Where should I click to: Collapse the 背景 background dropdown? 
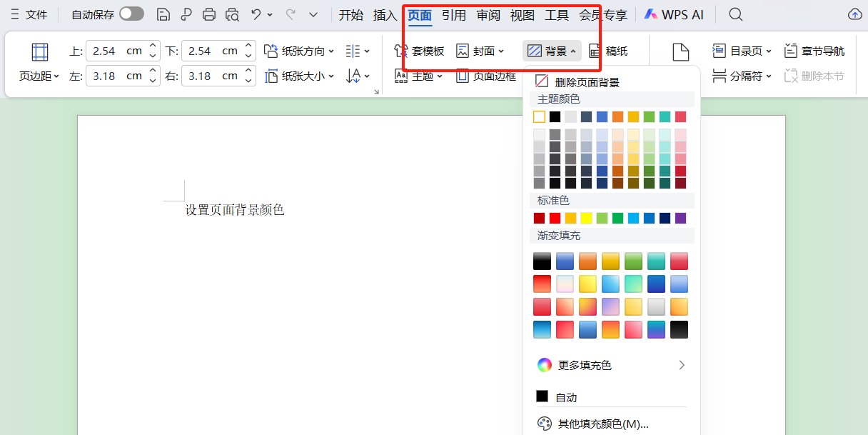[x=552, y=51]
